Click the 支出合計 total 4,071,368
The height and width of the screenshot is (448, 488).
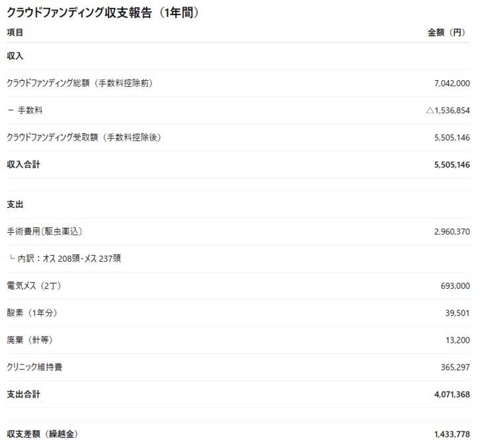(452, 394)
